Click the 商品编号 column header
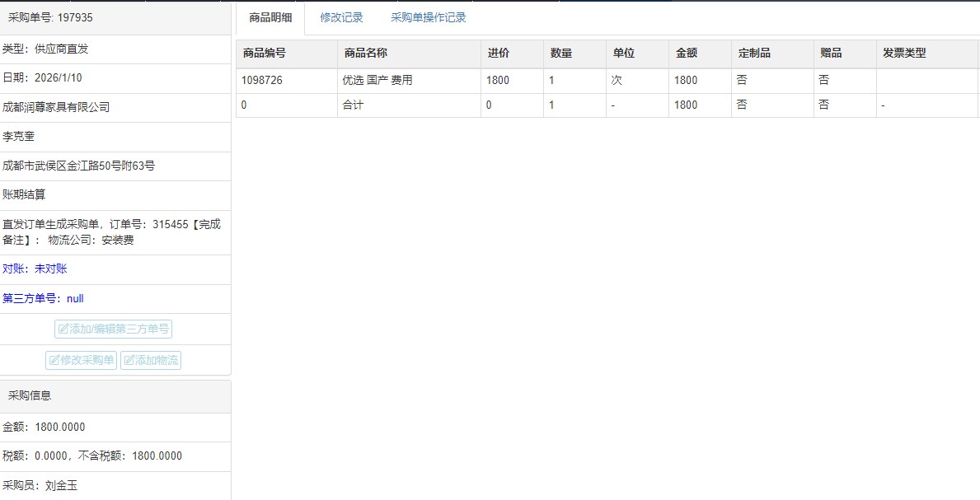This screenshot has width=980, height=500. pos(264,53)
